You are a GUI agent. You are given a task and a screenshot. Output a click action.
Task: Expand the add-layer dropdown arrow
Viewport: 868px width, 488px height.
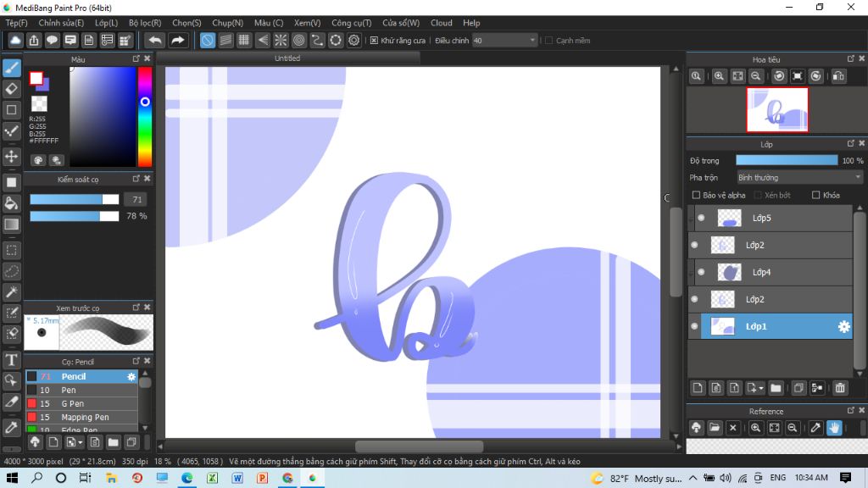tap(762, 388)
